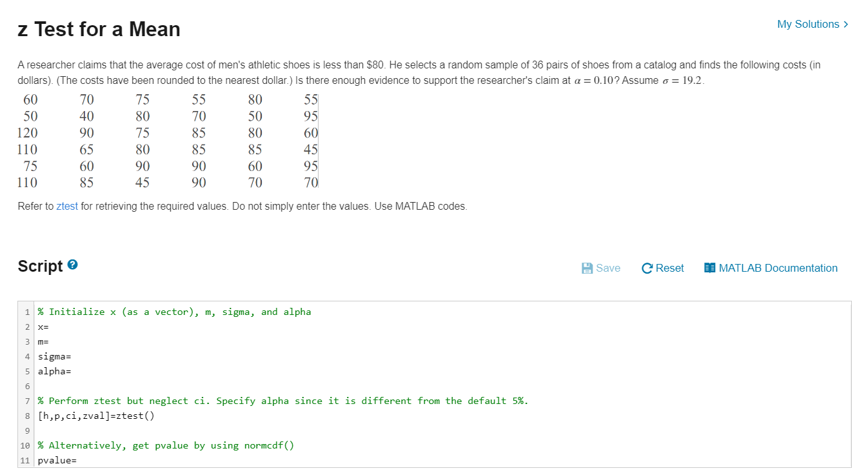The height and width of the screenshot is (475, 868).
Task: Open the ztest documentation link
Action: click(67, 207)
